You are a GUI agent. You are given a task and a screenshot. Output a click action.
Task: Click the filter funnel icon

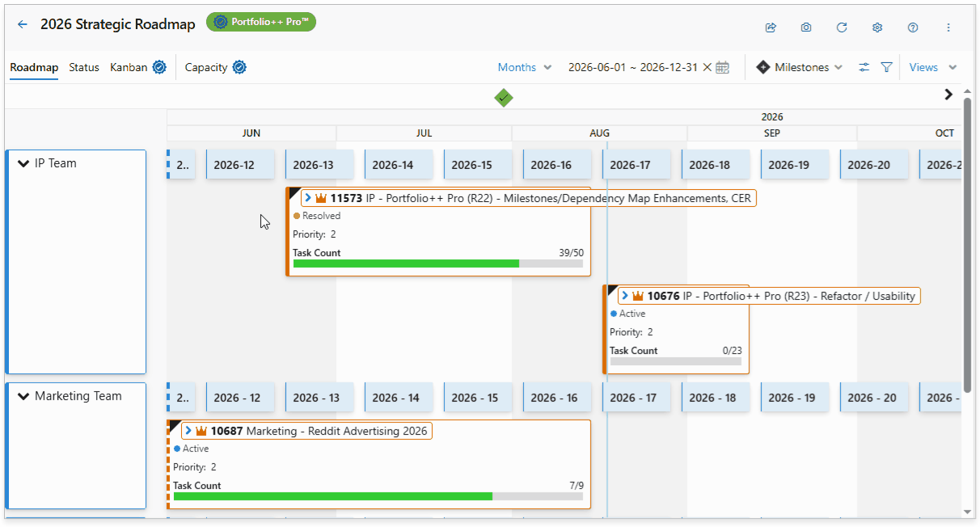(886, 67)
